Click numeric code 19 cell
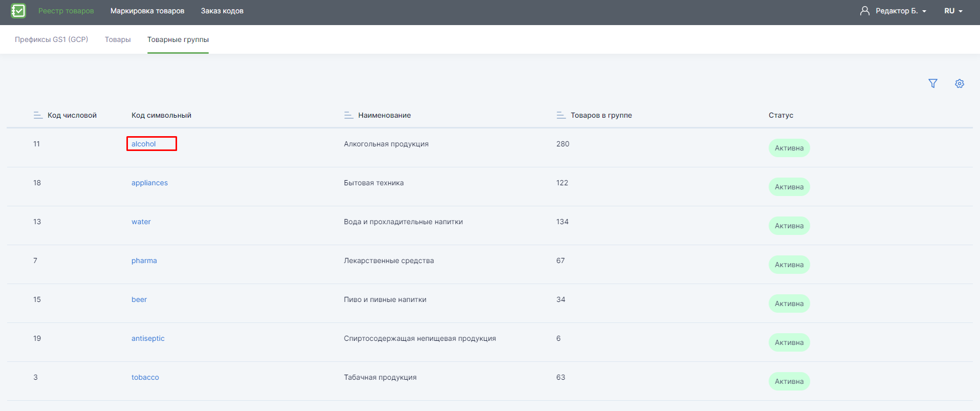 37,338
